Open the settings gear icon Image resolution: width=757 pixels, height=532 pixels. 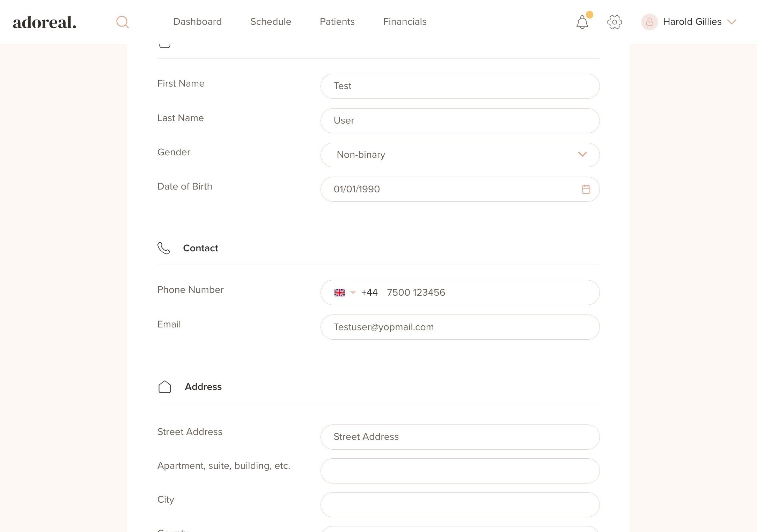[x=614, y=22]
